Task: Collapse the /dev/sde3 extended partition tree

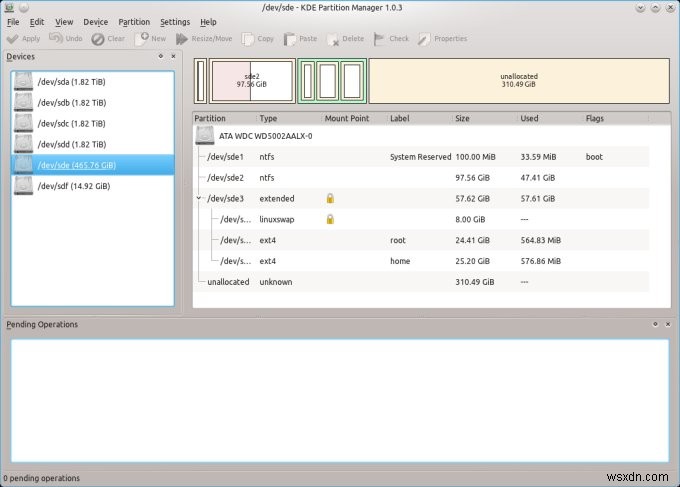Action: [200, 198]
